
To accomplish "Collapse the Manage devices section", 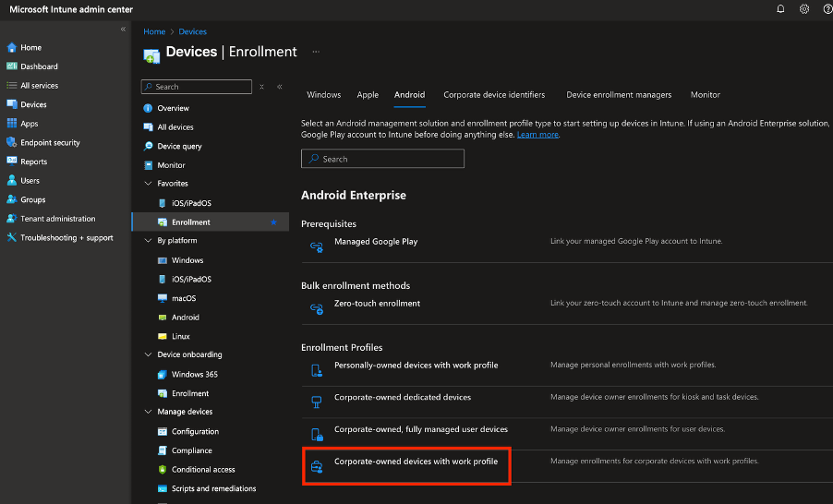I will point(148,412).
